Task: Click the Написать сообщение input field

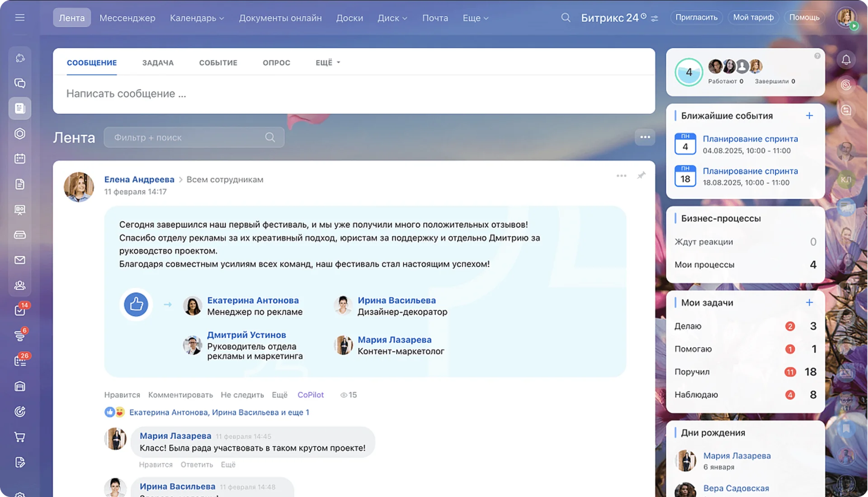Action: (x=226, y=94)
